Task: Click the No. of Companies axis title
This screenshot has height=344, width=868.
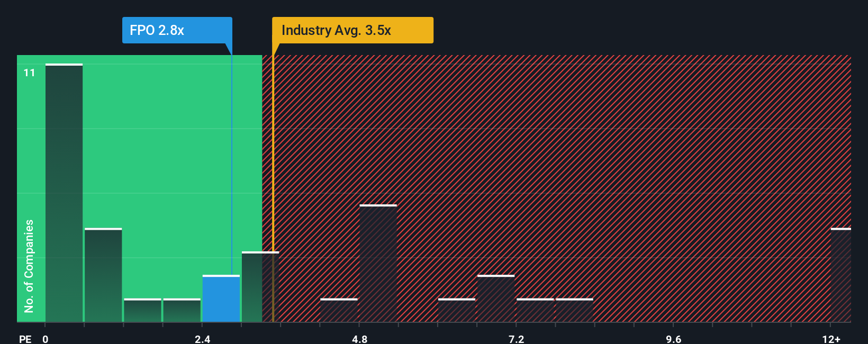Action: [29, 266]
